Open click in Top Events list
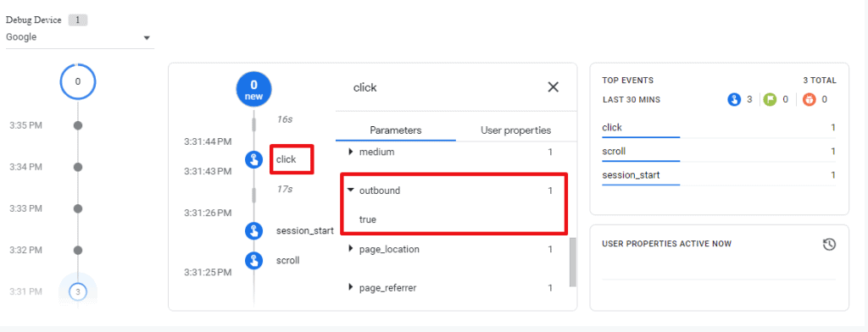This screenshot has height=332, width=868. click(719, 128)
